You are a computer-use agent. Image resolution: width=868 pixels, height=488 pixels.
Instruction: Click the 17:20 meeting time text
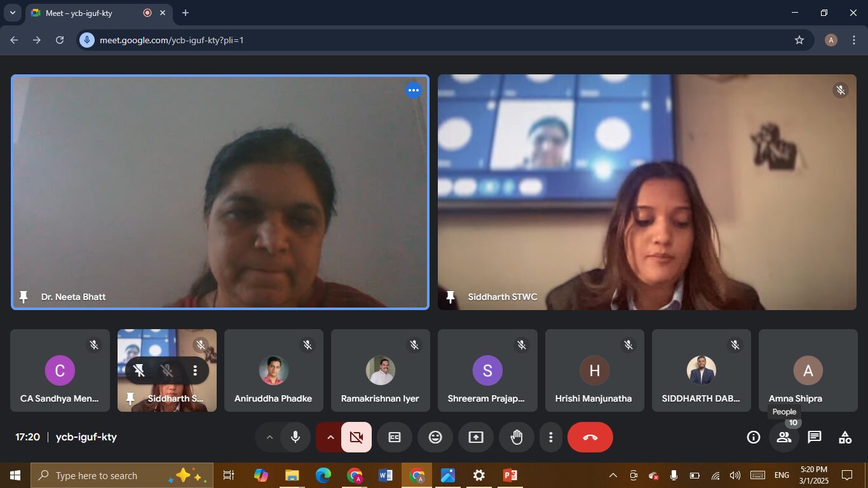coord(28,437)
